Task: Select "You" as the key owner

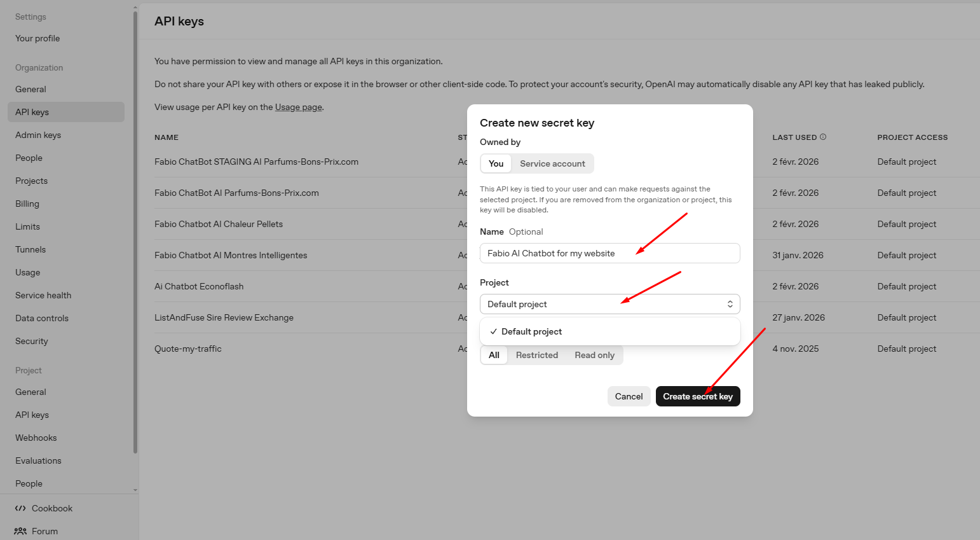Action: (496, 163)
